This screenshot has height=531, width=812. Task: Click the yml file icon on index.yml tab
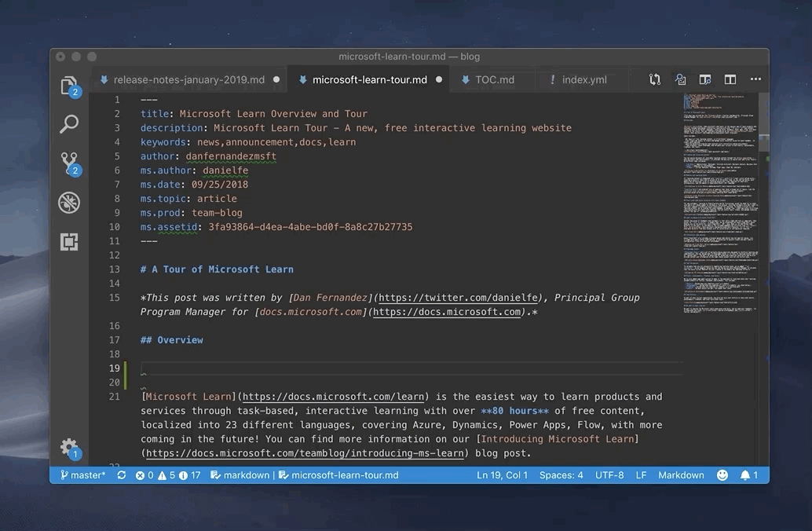pyautogui.click(x=553, y=80)
